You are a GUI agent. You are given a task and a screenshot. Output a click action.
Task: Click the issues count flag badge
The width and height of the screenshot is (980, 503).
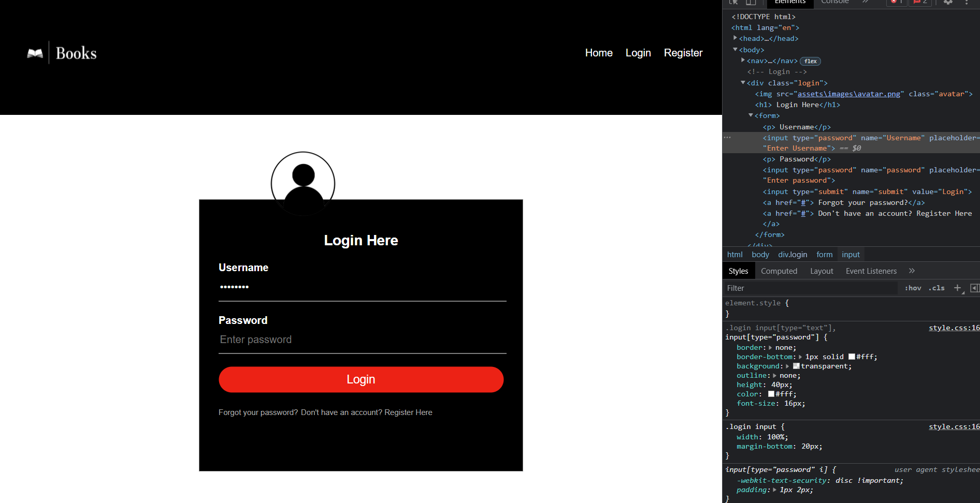(x=920, y=2)
